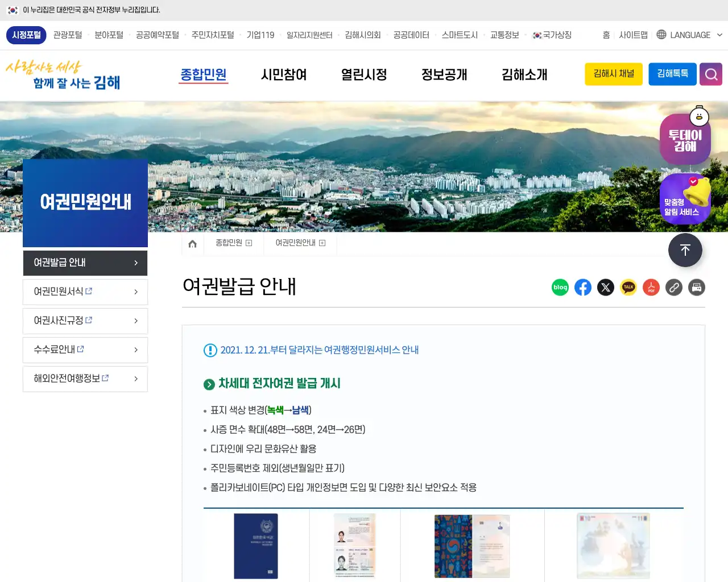The image size is (728, 582).
Task: Open the search magnifier icon button
Action: pyautogui.click(x=711, y=74)
